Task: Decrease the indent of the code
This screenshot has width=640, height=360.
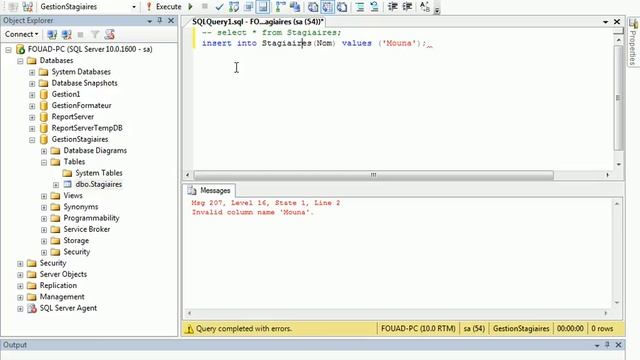Action: point(392,7)
